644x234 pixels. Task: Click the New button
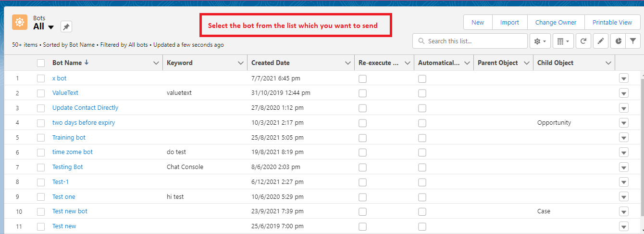(478, 23)
